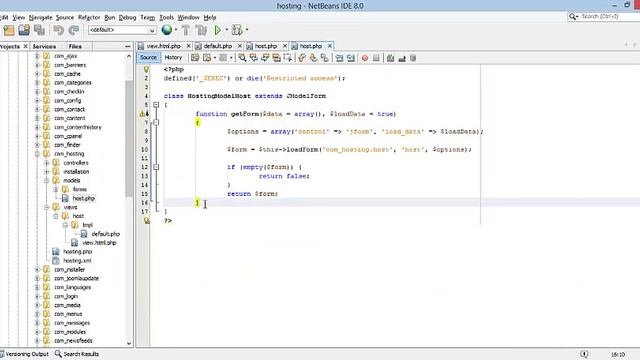This screenshot has height=360, width=640.
Task: Open the Navigate menu
Action: [x=40, y=18]
